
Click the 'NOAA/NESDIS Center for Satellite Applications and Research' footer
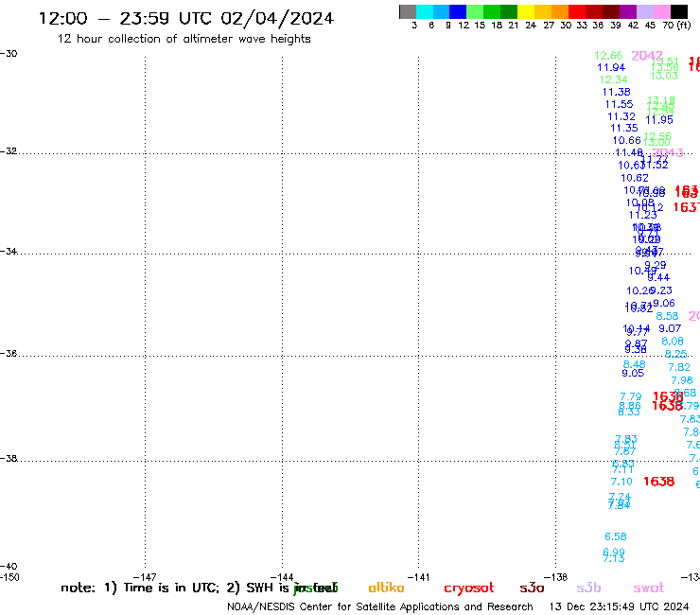380,606
